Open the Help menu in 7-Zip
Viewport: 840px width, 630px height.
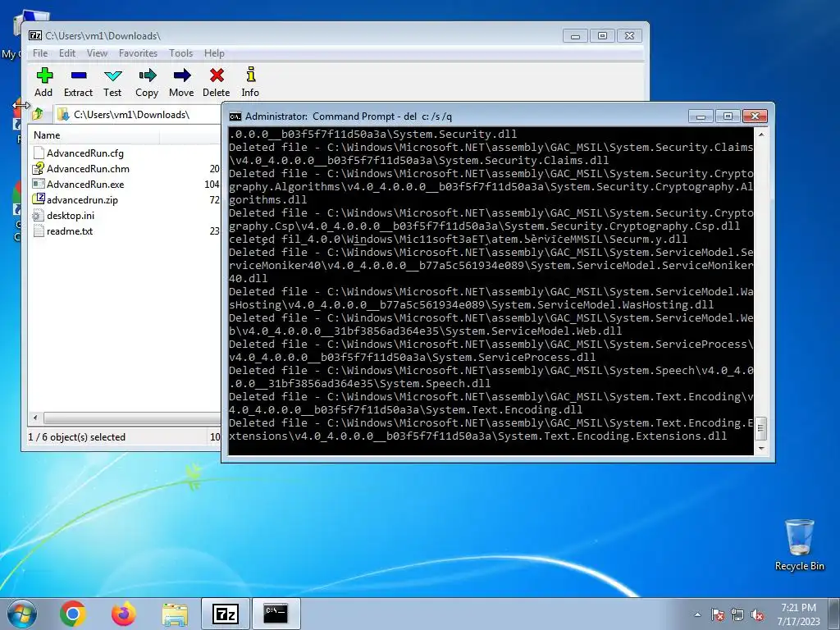(214, 53)
